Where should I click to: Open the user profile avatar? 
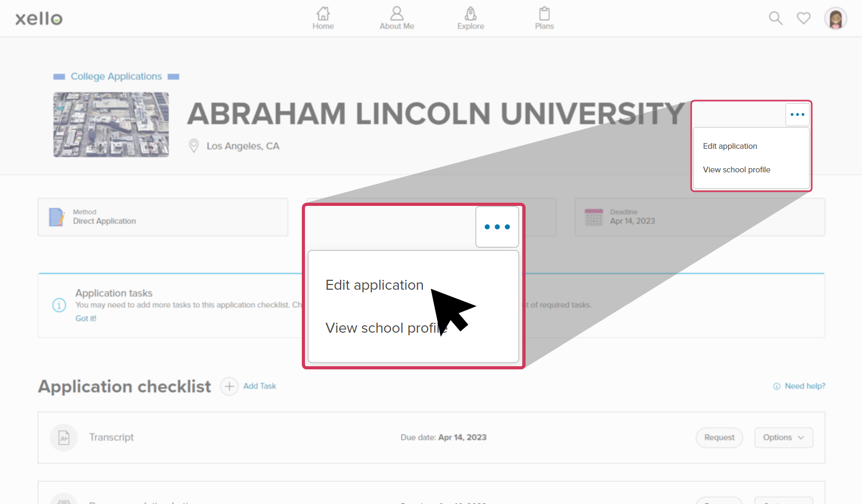point(835,19)
